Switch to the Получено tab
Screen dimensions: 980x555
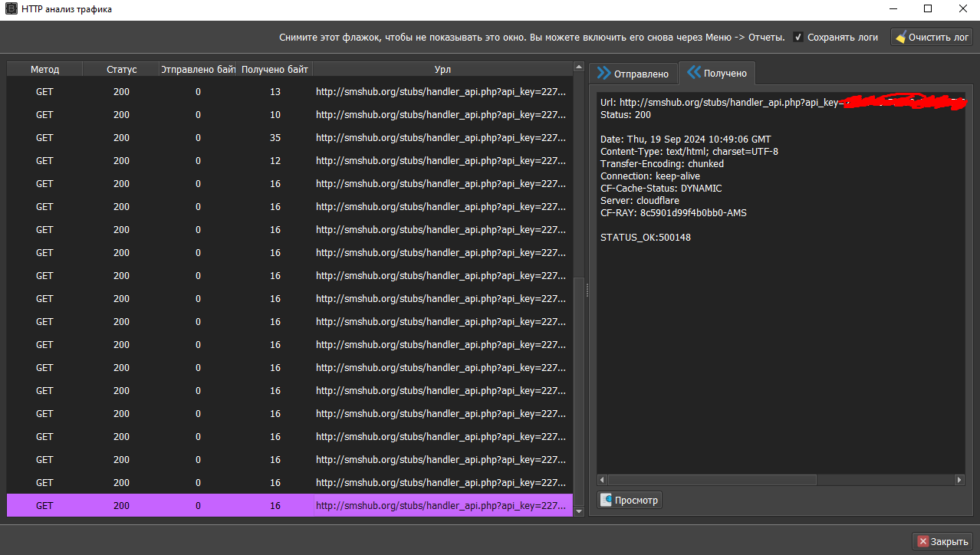(717, 73)
